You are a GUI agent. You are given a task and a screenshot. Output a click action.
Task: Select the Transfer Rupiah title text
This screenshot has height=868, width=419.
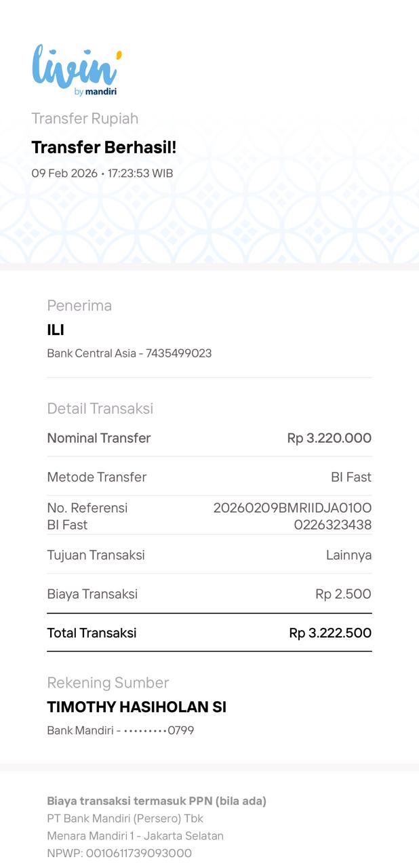pos(85,119)
